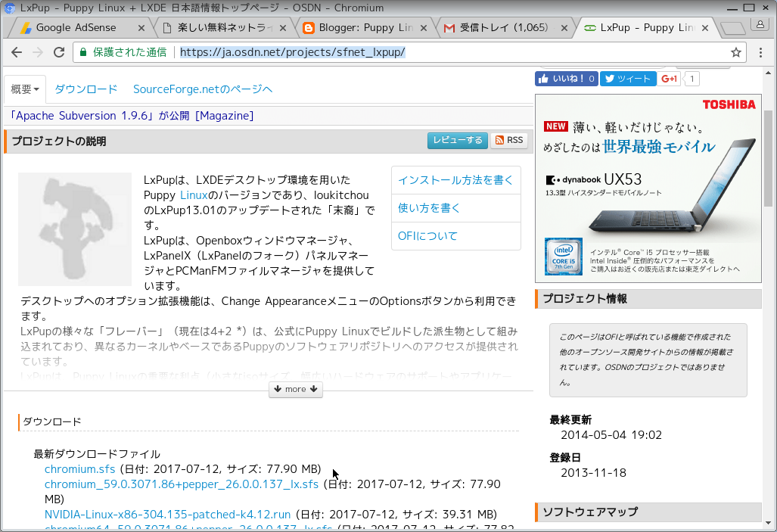
Task: Open the Apache Subversion 1.9.6 Magazine news link
Action: (x=131, y=116)
